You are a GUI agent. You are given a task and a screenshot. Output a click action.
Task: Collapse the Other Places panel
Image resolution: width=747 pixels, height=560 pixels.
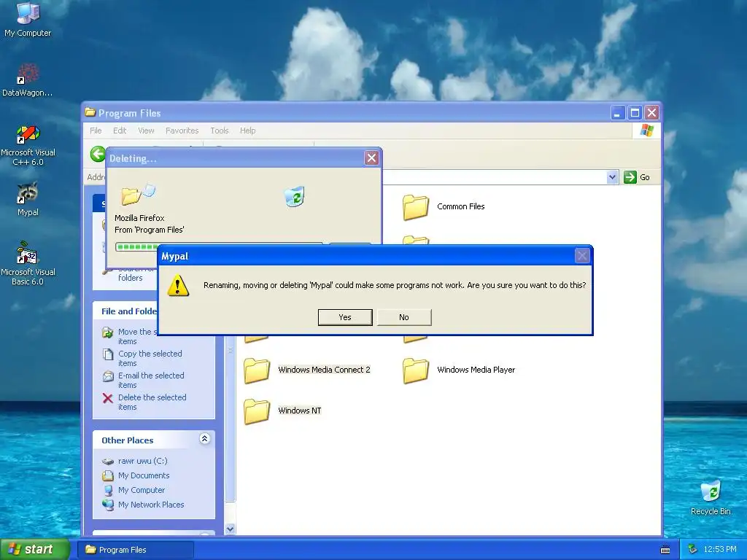pos(204,438)
